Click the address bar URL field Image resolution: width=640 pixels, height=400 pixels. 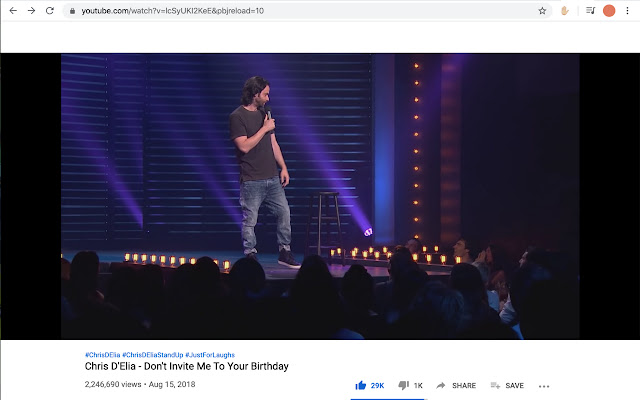point(300,10)
